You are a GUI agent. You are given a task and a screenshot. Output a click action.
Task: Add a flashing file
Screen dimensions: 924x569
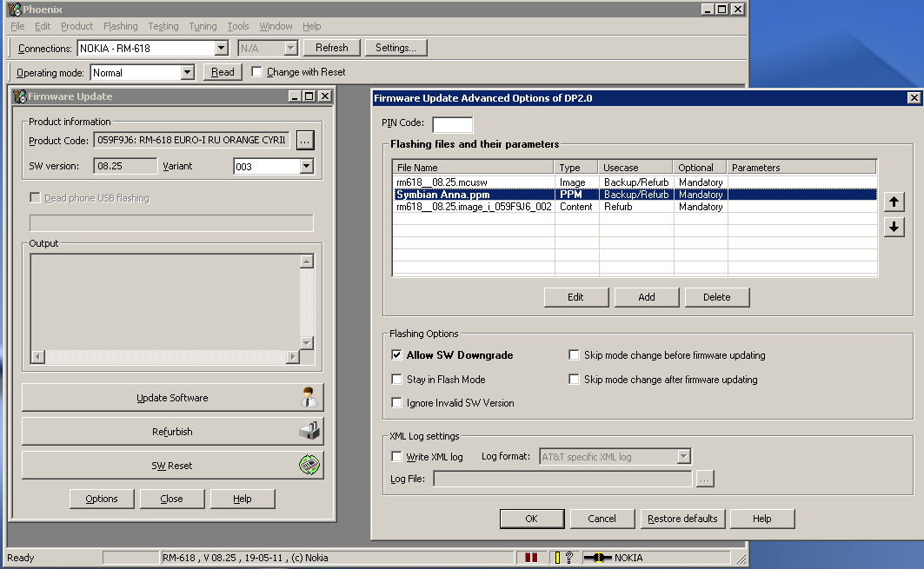[647, 297]
